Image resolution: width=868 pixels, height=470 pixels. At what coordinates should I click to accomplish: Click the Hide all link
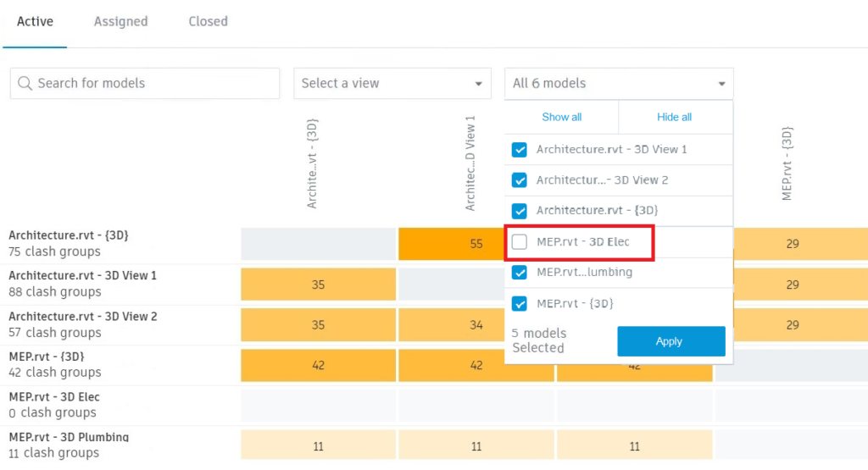[x=674, y=117]
